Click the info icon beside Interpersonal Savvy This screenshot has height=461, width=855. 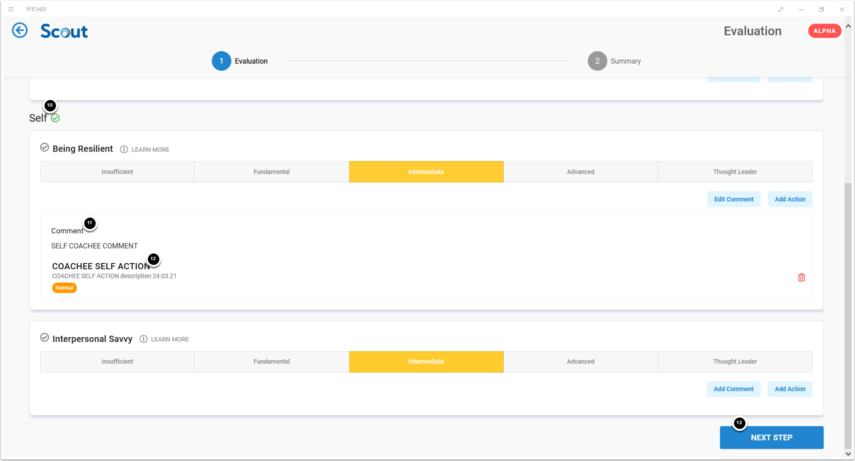coord(144,339)
